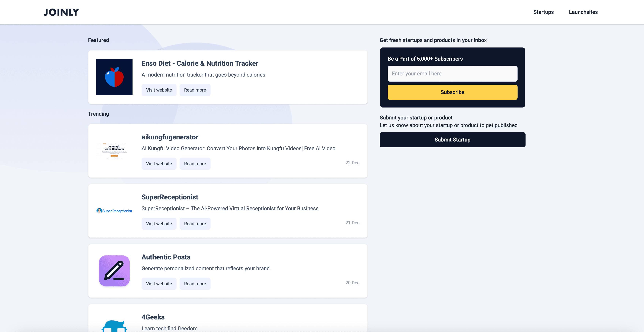This screenshot has width=644, height=332.
Task: Click the SuperReceptionist AI-Powered description text
Action: [230, 209]
